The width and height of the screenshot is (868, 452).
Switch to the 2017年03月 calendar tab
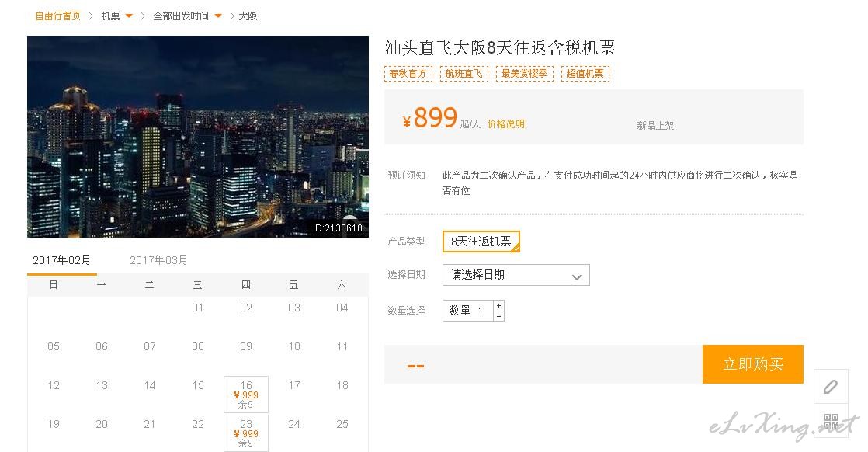click(158, 260)
